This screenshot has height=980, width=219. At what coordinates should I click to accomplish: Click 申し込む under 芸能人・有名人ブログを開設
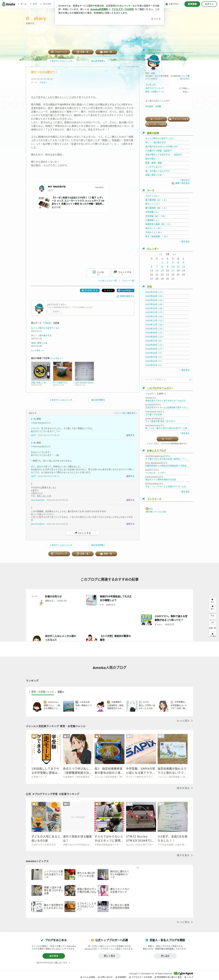click(165, 956)
